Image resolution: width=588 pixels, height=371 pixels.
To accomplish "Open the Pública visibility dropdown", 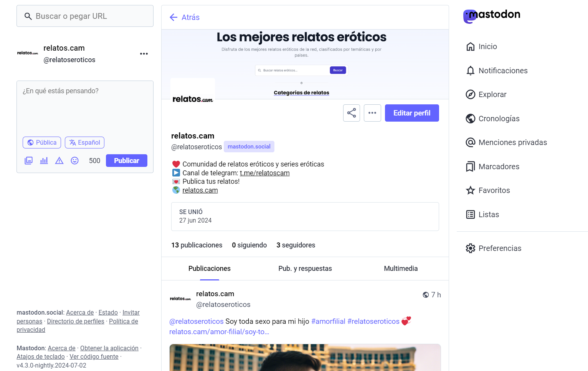I will tap(42, 142).
